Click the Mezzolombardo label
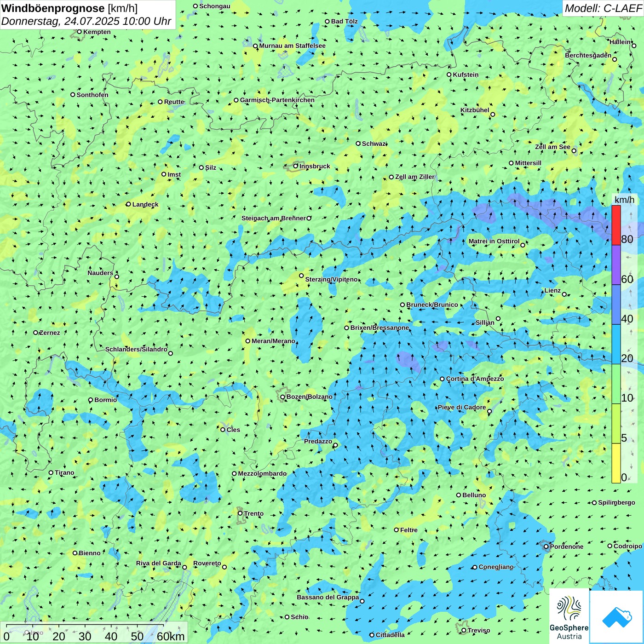The width and height of the screenshot is (644, 644). pos(262,473)
